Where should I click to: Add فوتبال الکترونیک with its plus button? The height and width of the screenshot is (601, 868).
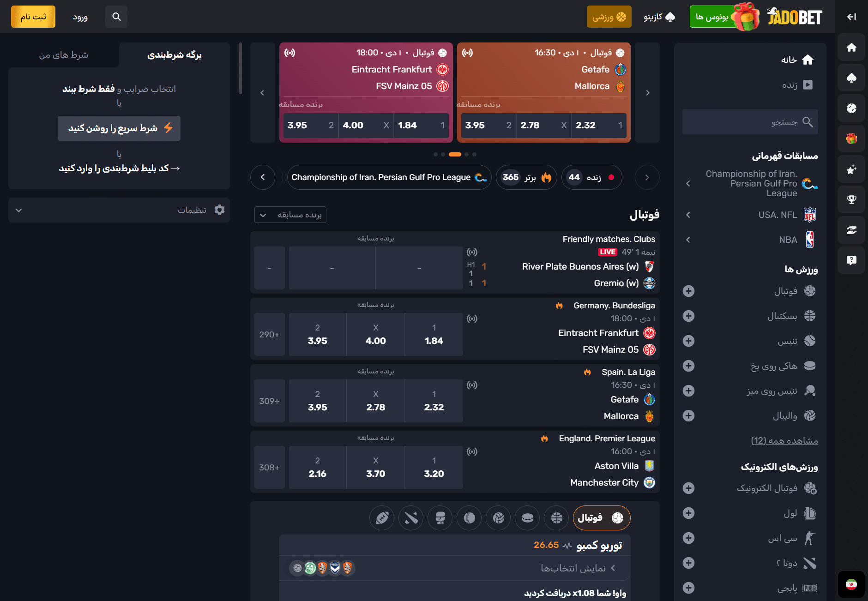point(688,488)
